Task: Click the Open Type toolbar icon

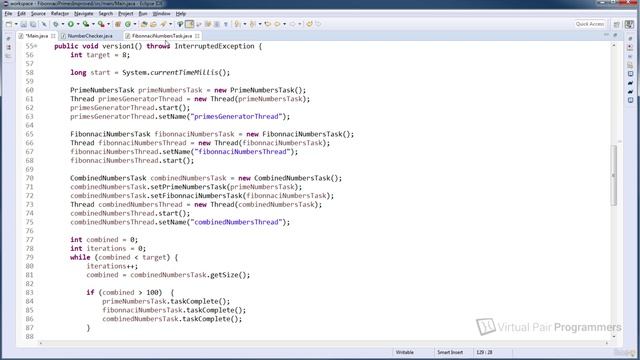Action: [144, 24]
